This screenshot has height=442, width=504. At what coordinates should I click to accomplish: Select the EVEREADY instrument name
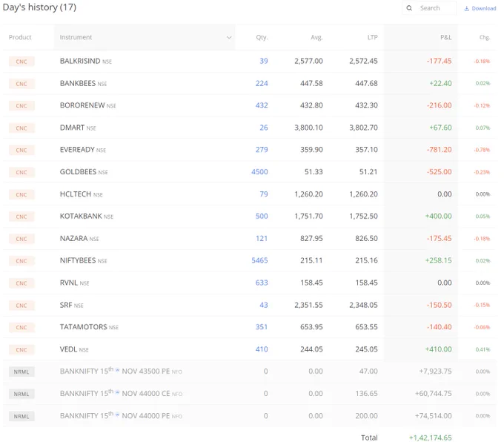tap(77, 150)
